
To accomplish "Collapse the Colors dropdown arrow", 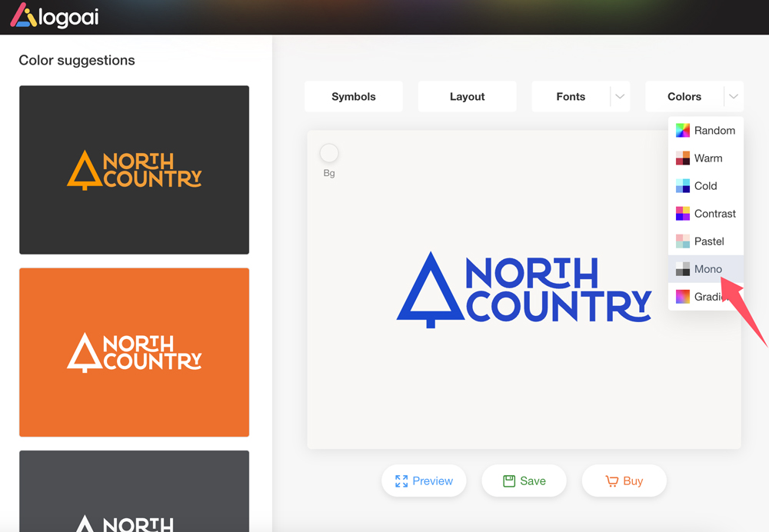I will click(x=734, y=97).
